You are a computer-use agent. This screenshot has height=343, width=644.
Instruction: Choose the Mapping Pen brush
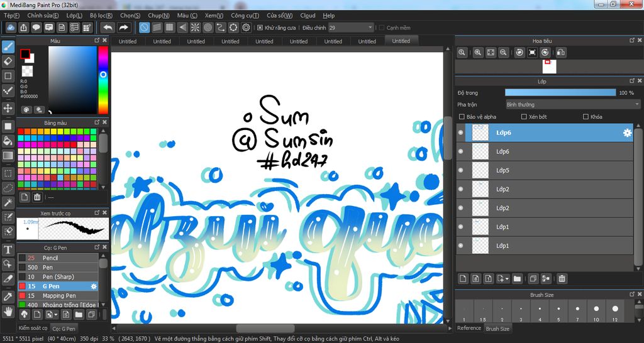tap(57, 296)
